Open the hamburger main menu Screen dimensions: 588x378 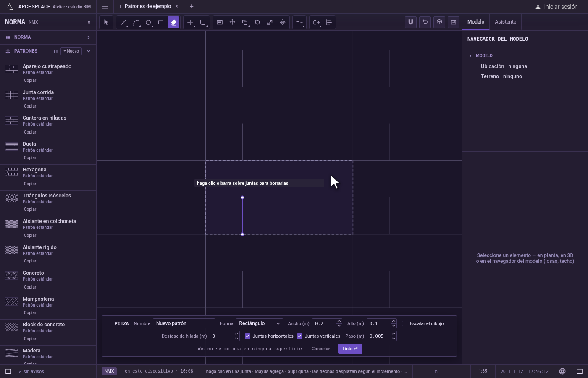(x=105, y=6)
